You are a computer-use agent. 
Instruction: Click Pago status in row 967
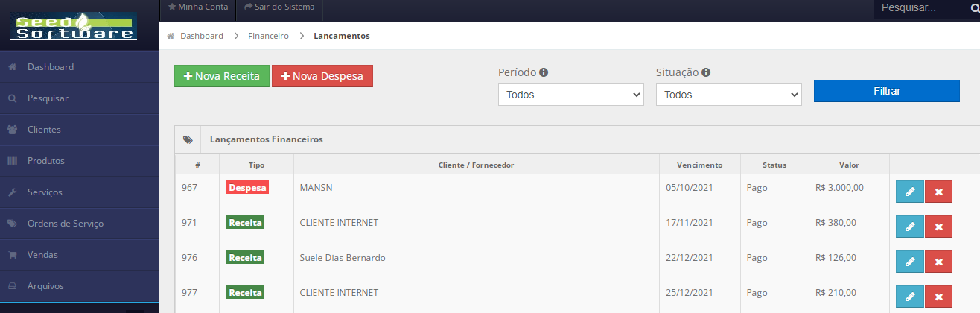[757, 188]
